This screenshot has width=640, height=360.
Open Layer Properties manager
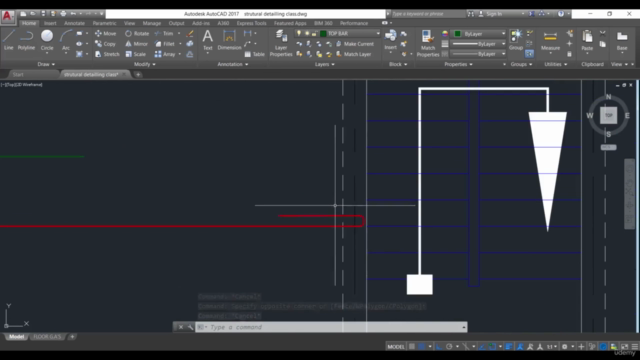click(x=281, y=43)
